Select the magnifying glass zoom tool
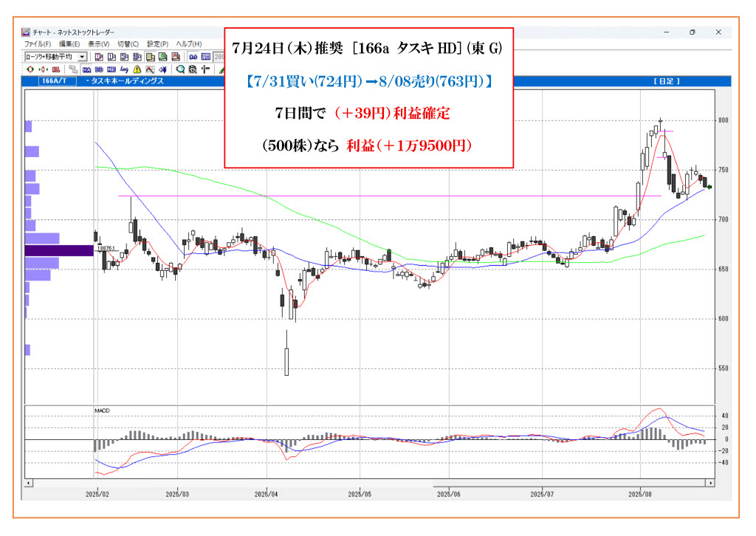The width and height of the screenshot is (756, 536). pos(180,69)
